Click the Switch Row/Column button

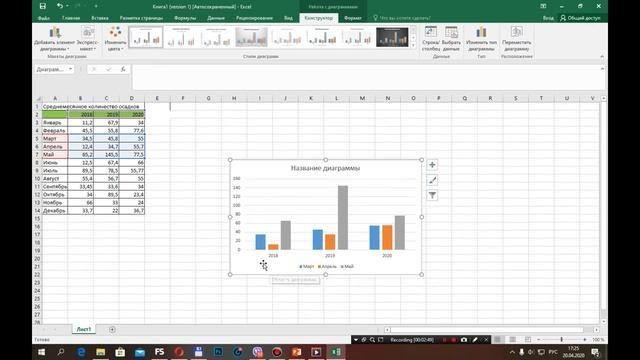click(431, 39)
